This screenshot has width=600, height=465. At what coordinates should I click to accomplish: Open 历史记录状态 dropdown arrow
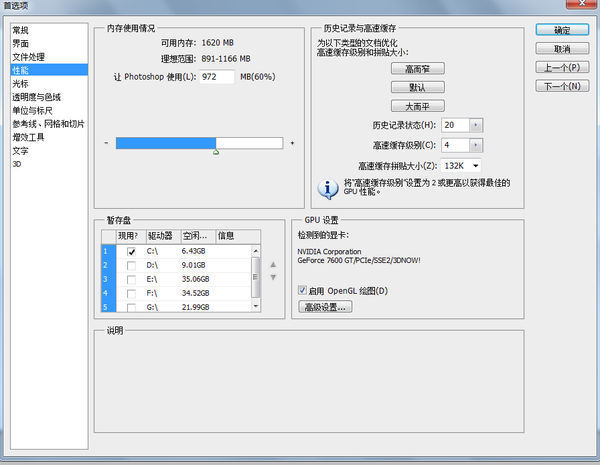[476, 125]
